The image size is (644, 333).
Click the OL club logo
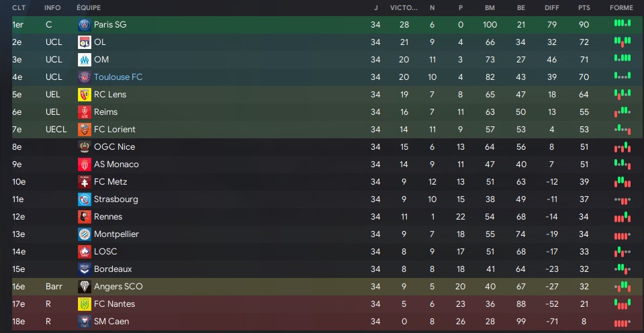(84, 42)
